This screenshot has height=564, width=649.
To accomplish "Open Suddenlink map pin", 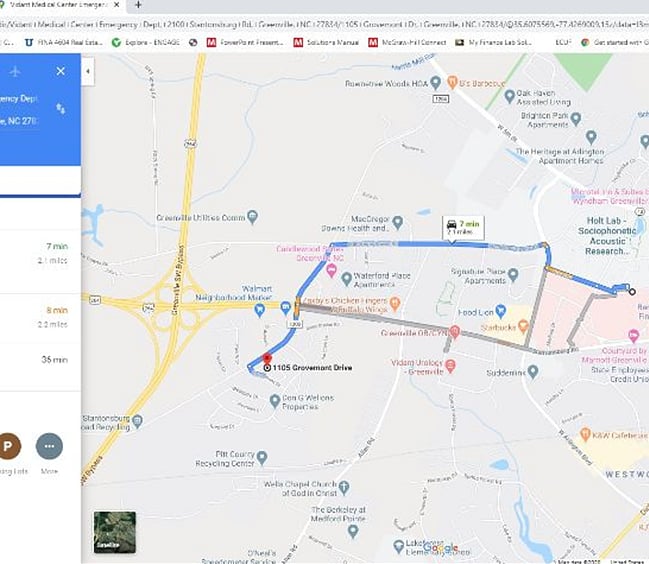I will coord(533,371).
